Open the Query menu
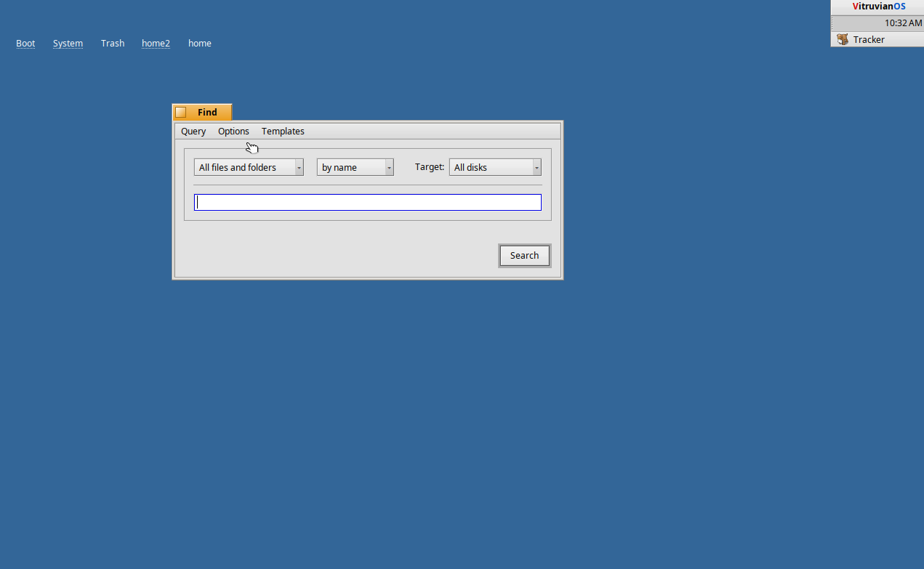Image resolution: width=924 pixels, height=569 pixels. [x=193, y=132]
